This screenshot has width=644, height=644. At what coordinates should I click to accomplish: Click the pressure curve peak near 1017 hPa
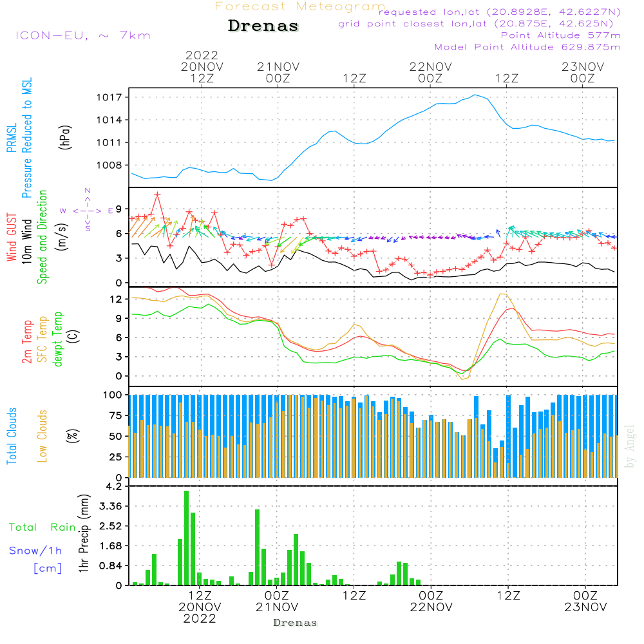[x=475, y=95]
